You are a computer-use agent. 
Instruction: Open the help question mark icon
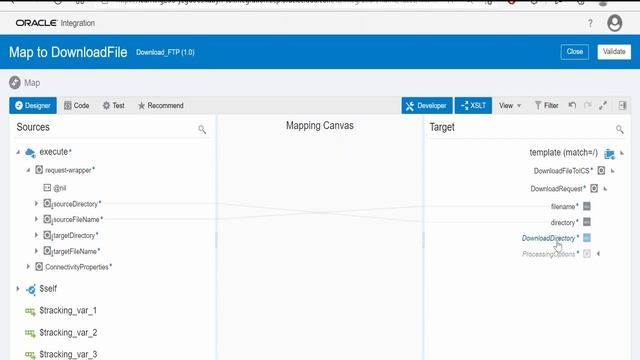(x=590, y=23)
